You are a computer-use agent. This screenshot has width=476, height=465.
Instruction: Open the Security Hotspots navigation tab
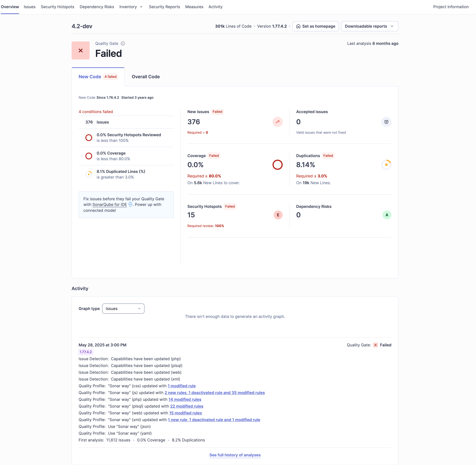coord(57,7)
